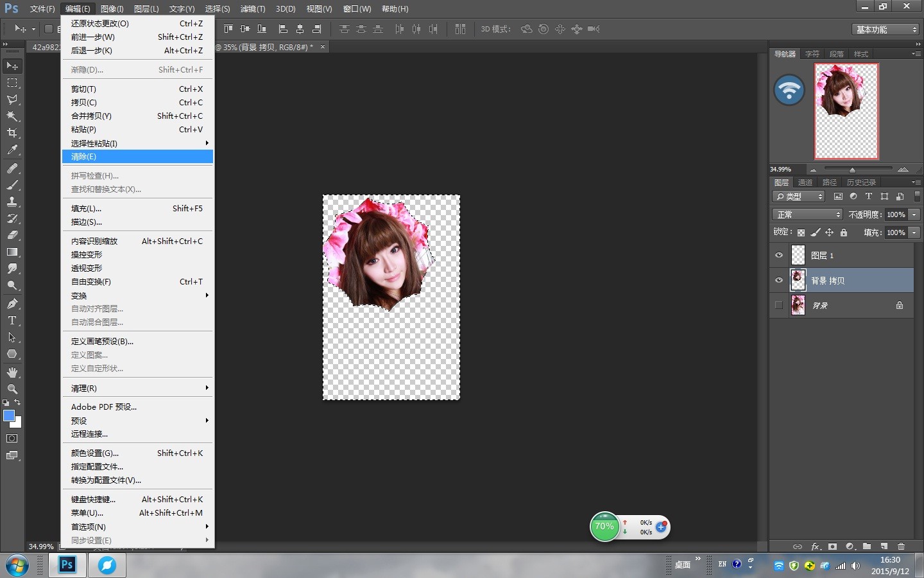Select the Dodge tool
The width and height of the screenshot is (924, 578).
coord(12,285)
